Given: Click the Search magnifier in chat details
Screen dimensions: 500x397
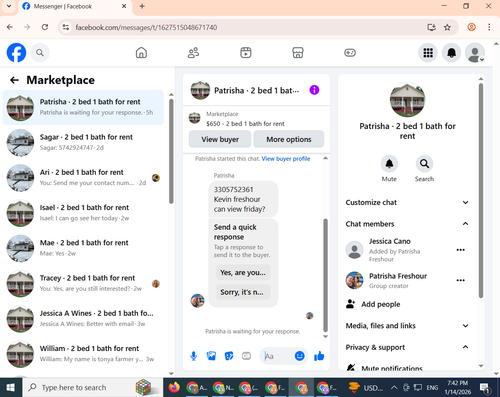Looking at the screenshot, I should pos(424,164).
